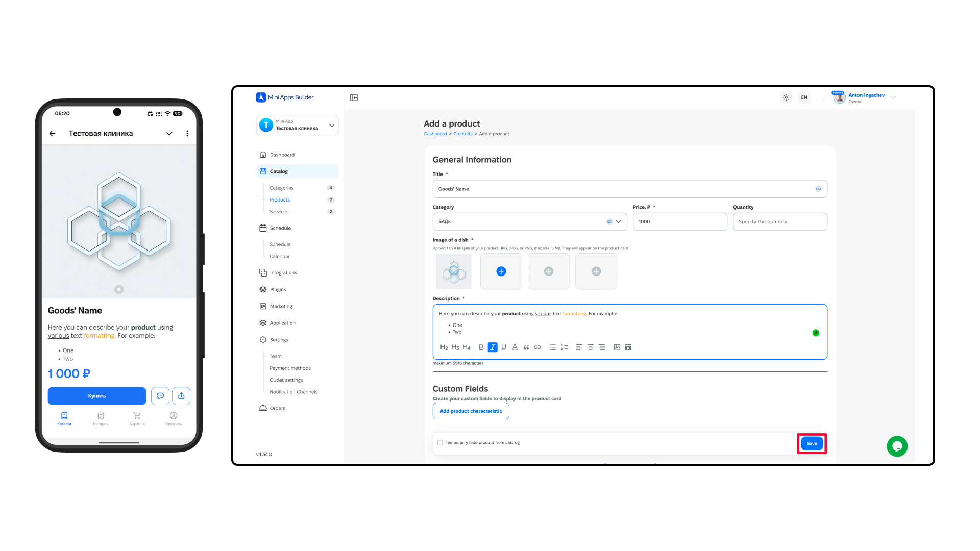Toggle bold formatting in description toolbar

[481, 347]
